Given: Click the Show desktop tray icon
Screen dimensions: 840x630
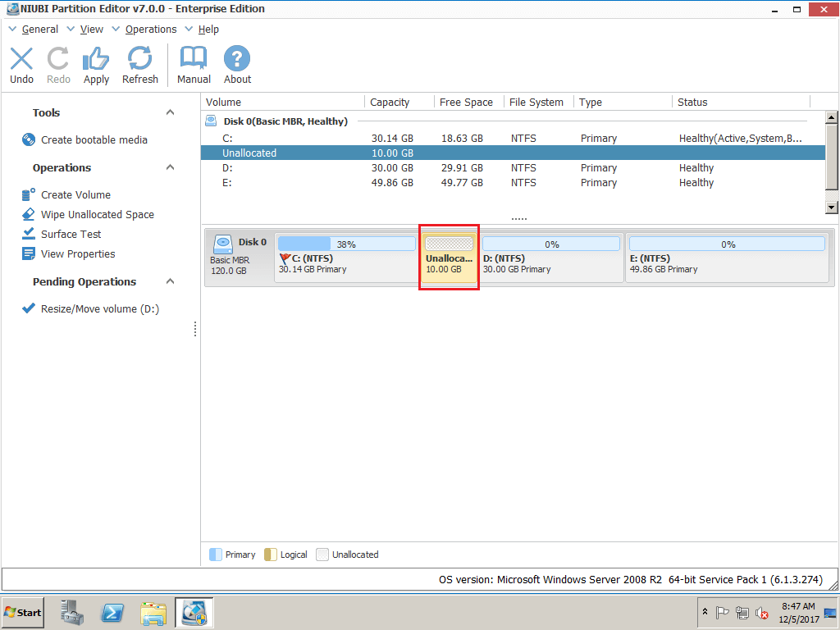Looking at the screenshot, I should pos(830,612).
